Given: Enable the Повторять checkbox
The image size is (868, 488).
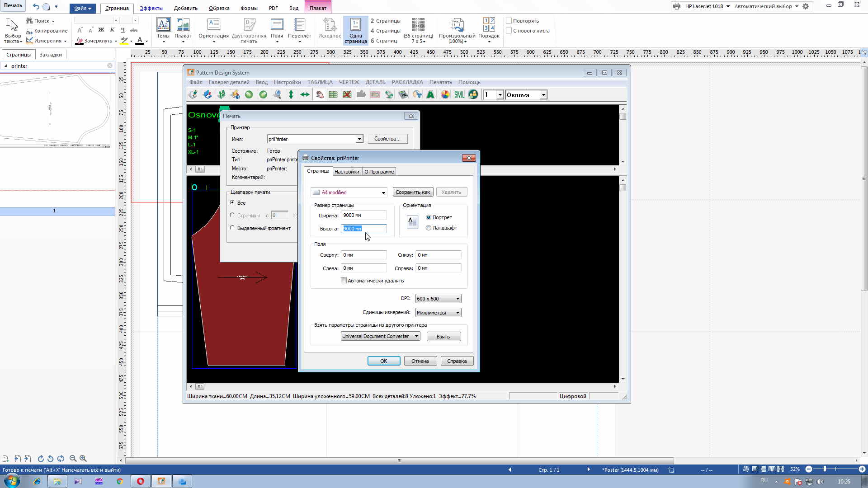Looking at the screenshot, I should (x=509, y=21).
